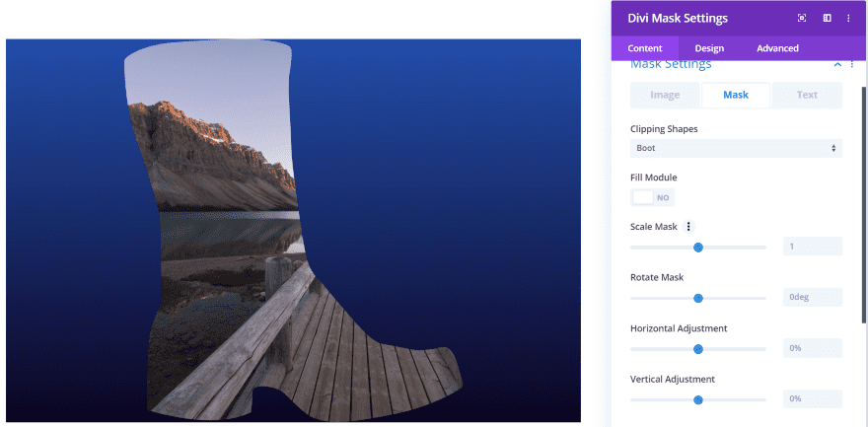The width and height of the screenshot is (868, 427).
Task: Click the Scale Mask options dots icon
Action: coord(688,226)
